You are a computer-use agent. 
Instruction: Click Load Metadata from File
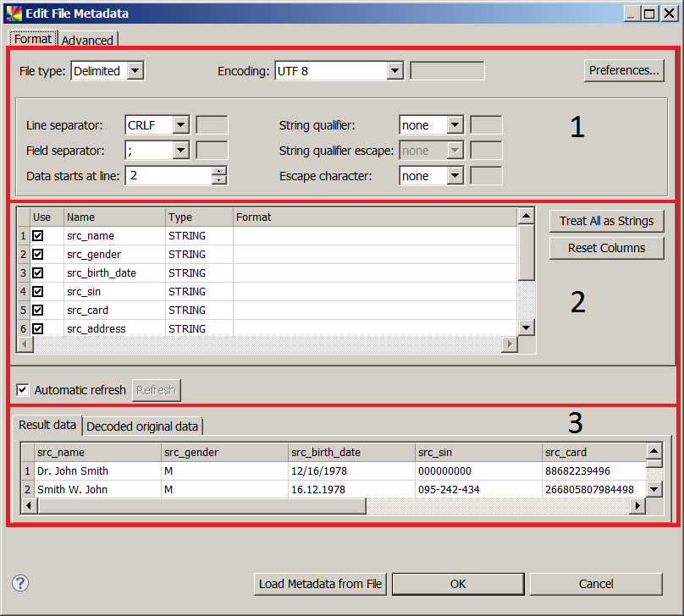point(320,584)
